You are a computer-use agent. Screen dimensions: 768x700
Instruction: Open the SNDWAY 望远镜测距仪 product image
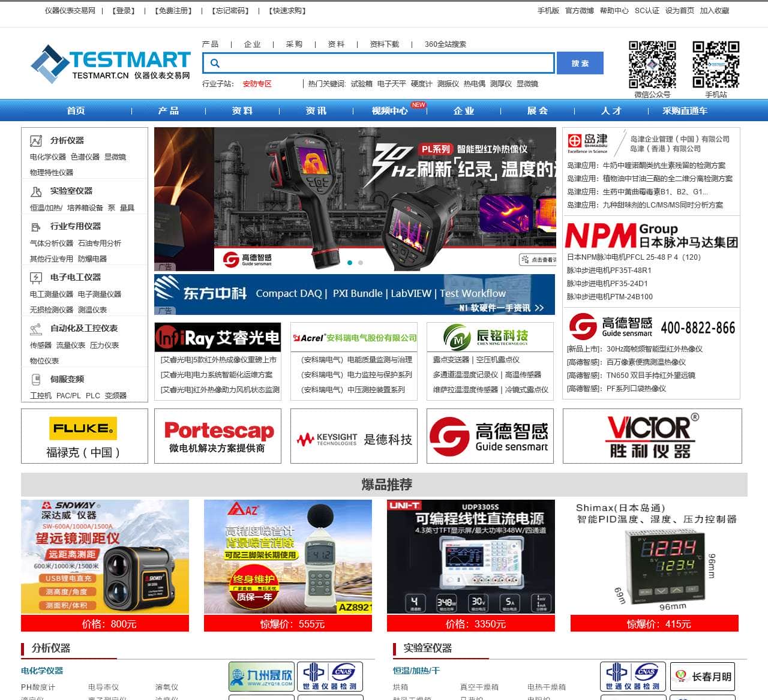[105, 557]
